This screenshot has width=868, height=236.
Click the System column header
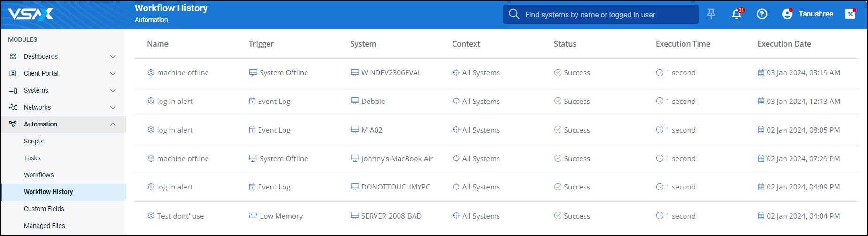click(x=363, y=44)
